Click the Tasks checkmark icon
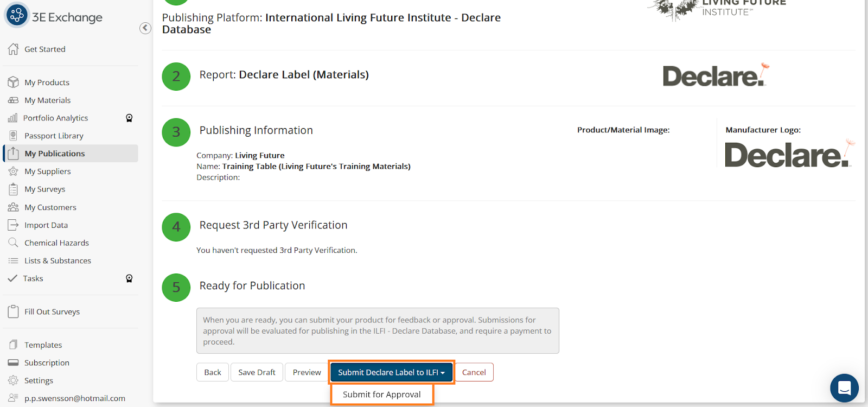The width and height of the screenshot is (868, 407). point(13,278)
